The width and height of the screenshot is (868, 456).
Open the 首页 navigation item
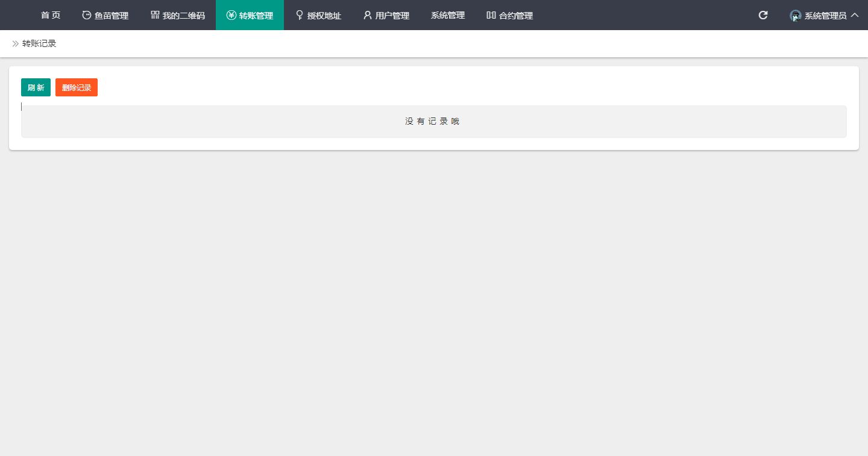(50, 15)
